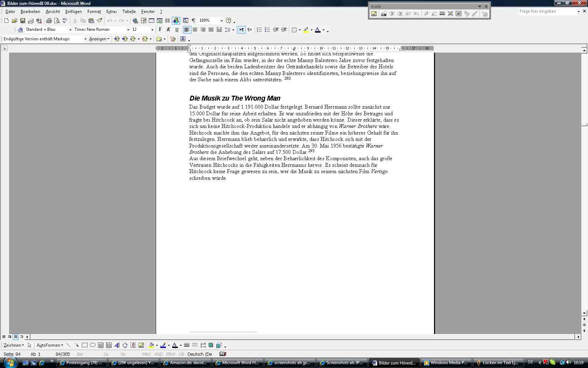Viewport: 588px width, 368px height.
Task: Expand the AutoFormen menu
Action: point(50,345)
